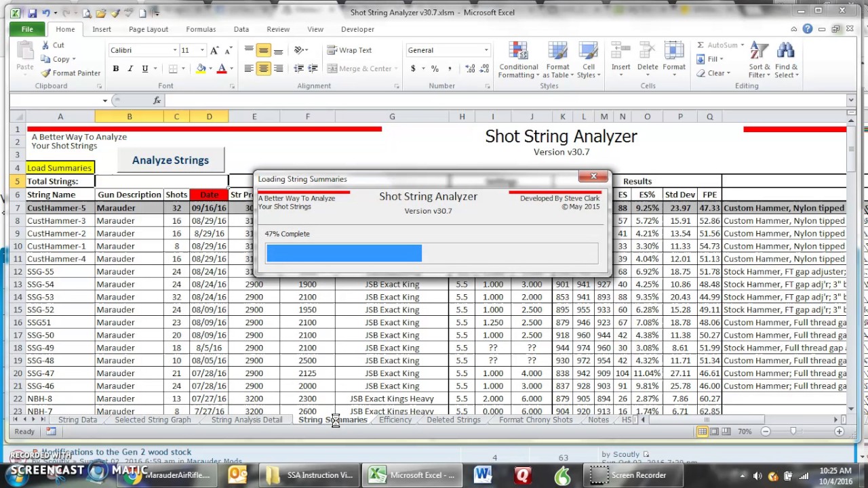868x488 pixels.
Task: Expand the Name Box dropdown arrow
Action: (x=105, y=100)
